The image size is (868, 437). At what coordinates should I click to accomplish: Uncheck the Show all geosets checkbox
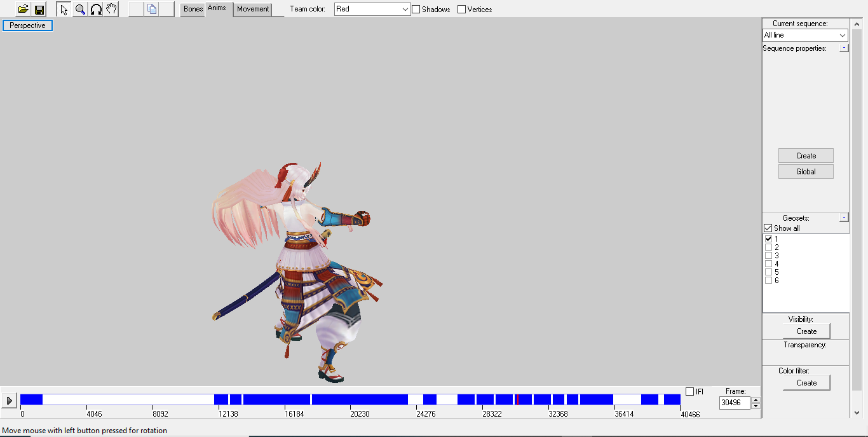(768, 228)
